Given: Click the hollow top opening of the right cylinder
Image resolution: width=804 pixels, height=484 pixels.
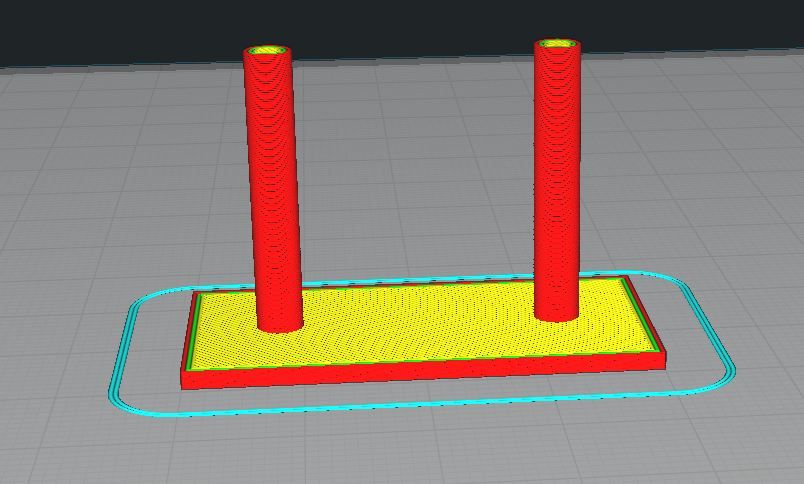Looking at the screenshot, I should pos(557,44).
